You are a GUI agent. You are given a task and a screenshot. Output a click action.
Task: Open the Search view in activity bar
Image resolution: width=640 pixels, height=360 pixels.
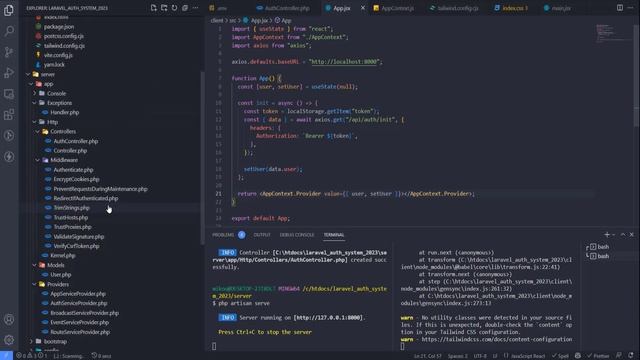[x=9, y=31]
